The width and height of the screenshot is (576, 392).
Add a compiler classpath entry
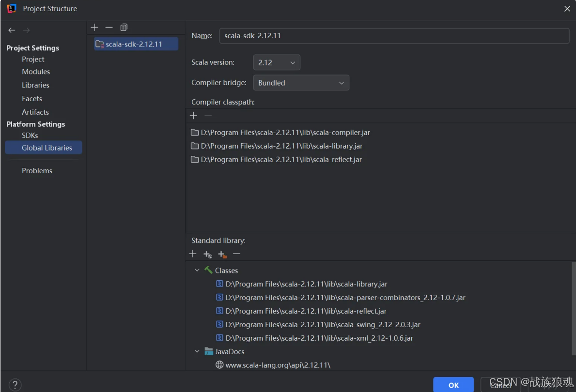pyautogui.click(x=194, y=116)
